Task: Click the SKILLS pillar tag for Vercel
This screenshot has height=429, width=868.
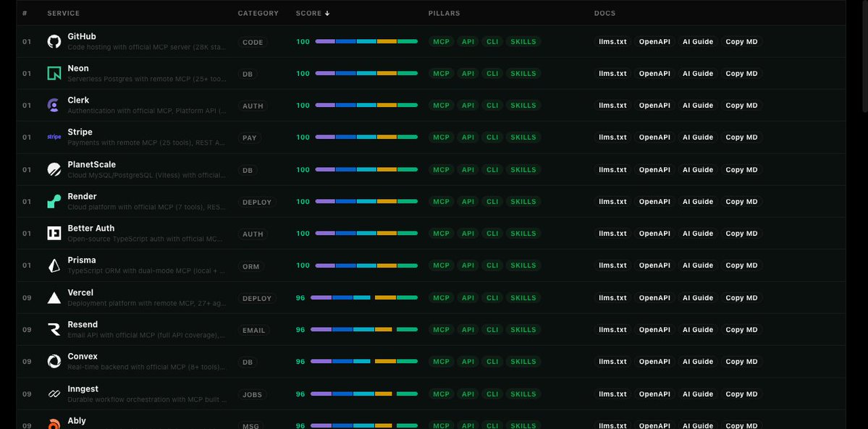Action: click(523, 298)
